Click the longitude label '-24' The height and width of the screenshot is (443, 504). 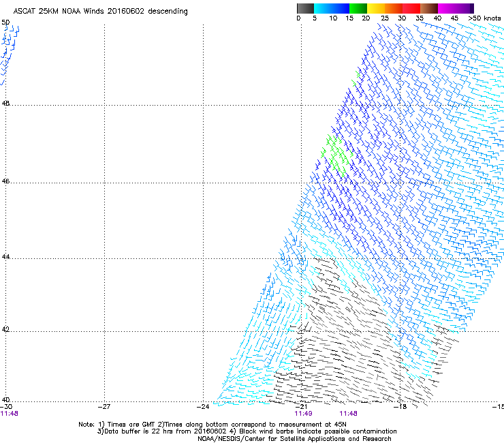[x=203, y=406]
